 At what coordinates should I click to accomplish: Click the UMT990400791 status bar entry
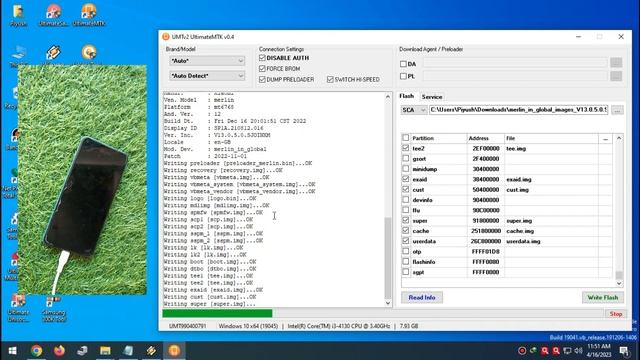(x=188, y=326)
